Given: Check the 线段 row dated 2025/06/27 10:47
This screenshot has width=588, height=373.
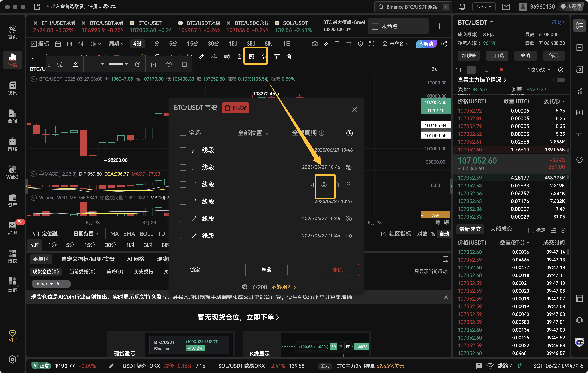Looking at the screenshot, I should (183, 202).
